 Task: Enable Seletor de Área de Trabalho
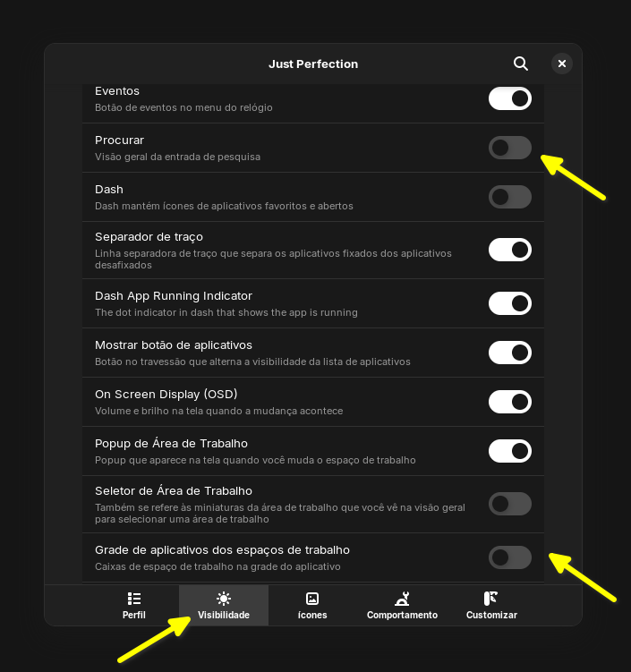[x=510, y=504]
